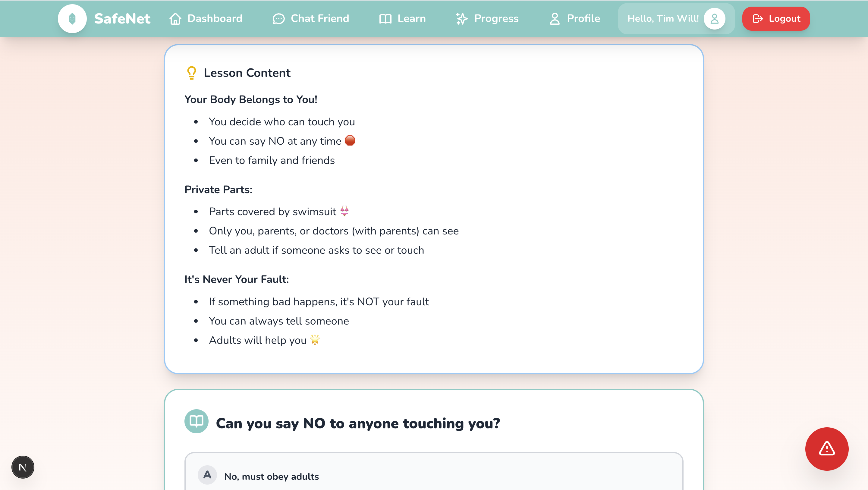
Task: Go to the Learn menu item
Action: [411, 19]
